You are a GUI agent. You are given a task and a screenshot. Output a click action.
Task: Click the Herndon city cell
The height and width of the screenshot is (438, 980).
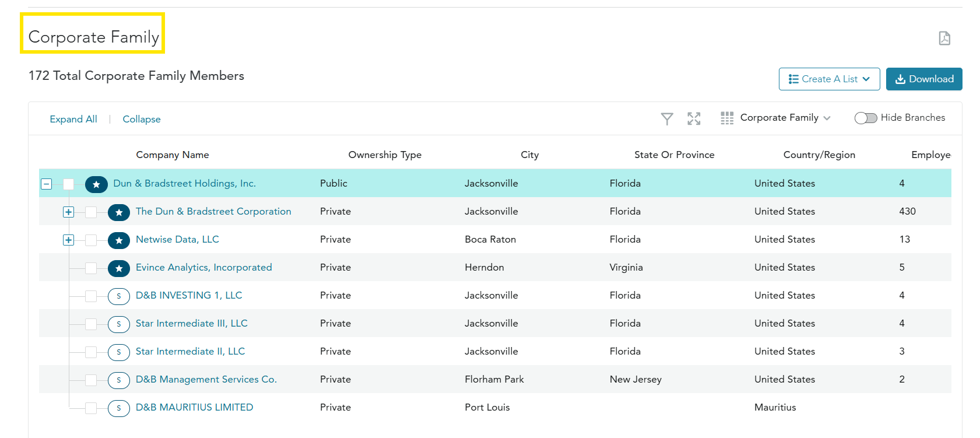pyautogui.click(x=484, y=267)
